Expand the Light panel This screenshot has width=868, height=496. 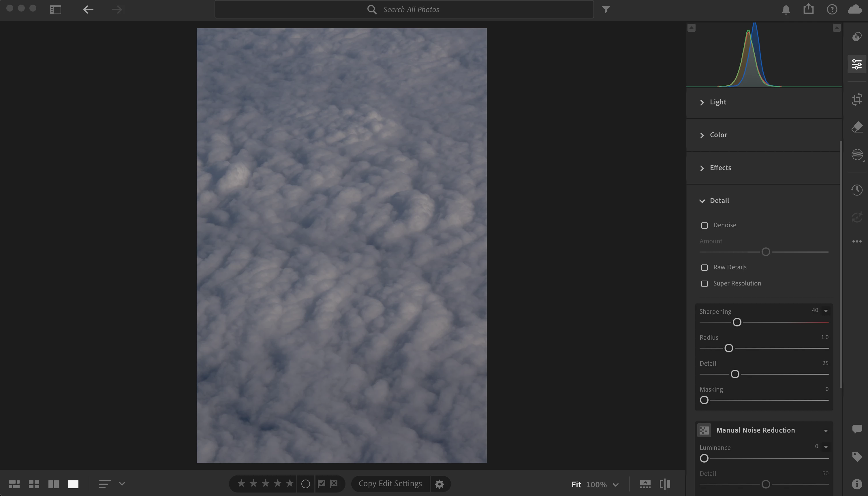[718, 102]
